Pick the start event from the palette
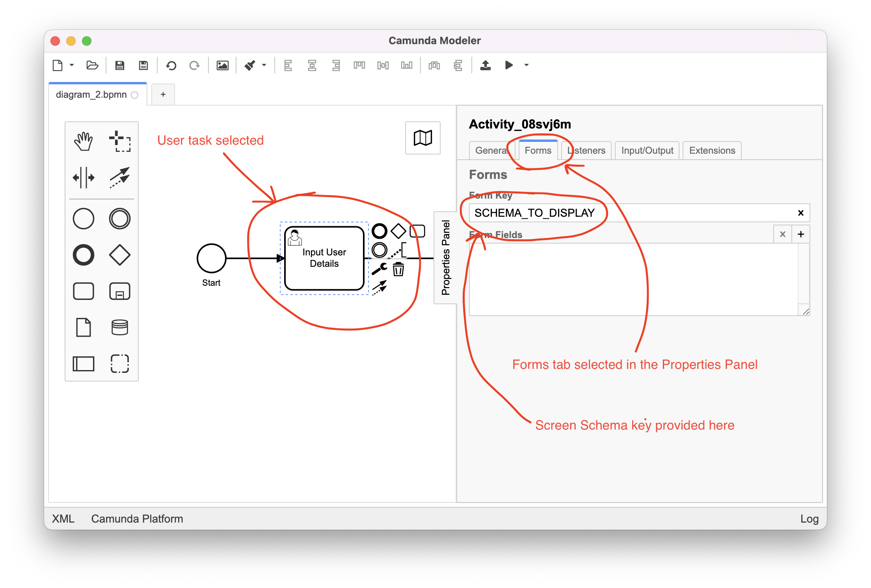Screen dimensions: 871x588 [84, 219]
